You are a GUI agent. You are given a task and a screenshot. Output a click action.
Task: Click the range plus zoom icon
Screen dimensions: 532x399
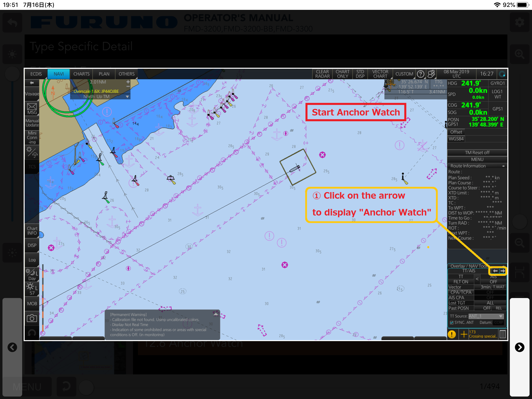coord(128,82)
